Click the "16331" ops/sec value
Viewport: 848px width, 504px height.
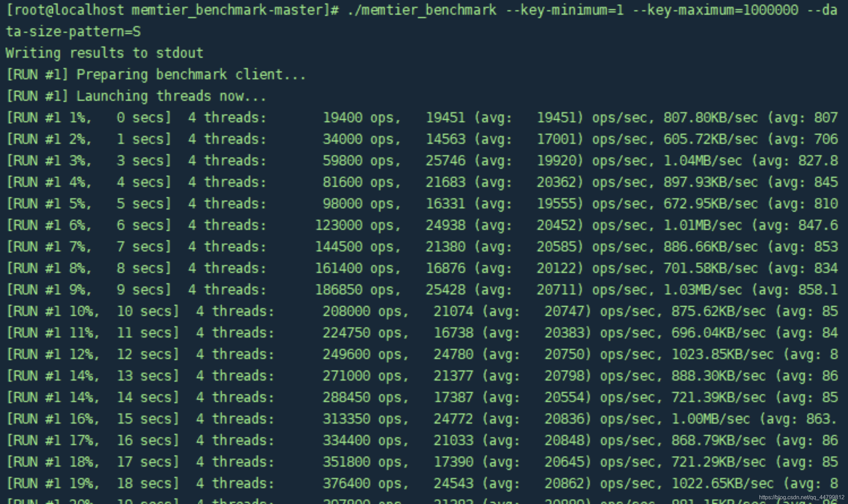446,204
